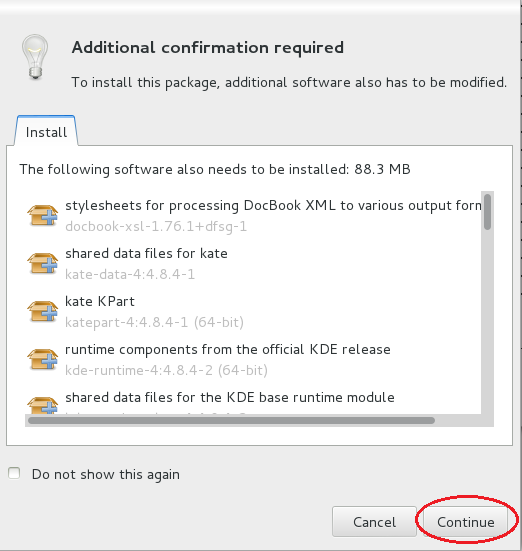Click the katepart-4:4.8.4-1 (64-bit) version text

(x=154, y=322)
